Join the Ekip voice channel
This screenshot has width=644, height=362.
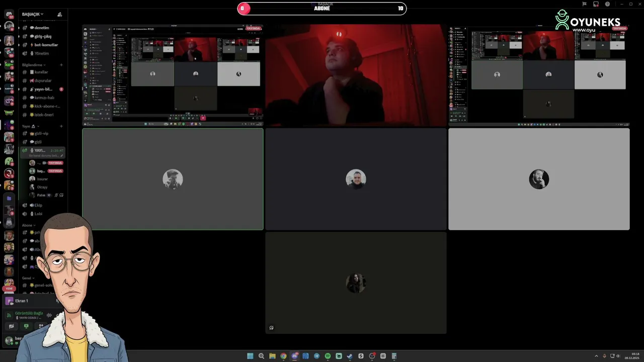pos(43,205)
